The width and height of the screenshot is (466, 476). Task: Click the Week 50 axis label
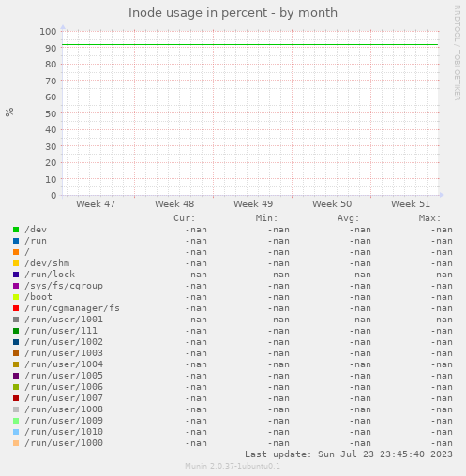click(x=332, y=204)
